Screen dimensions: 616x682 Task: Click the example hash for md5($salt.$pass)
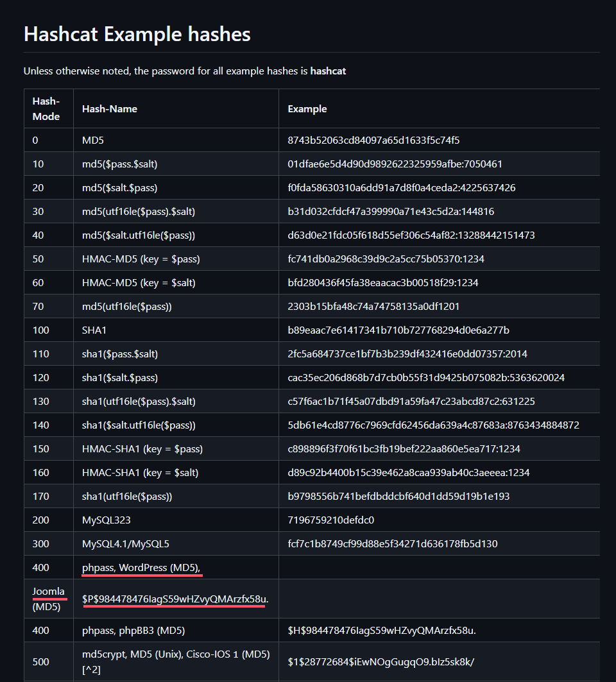(x=401, y=188)
